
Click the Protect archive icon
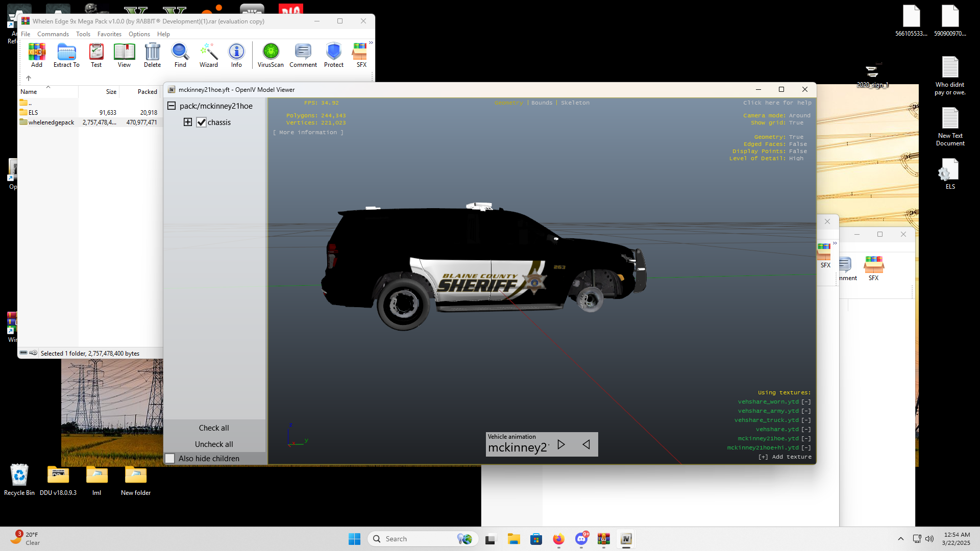333,52
